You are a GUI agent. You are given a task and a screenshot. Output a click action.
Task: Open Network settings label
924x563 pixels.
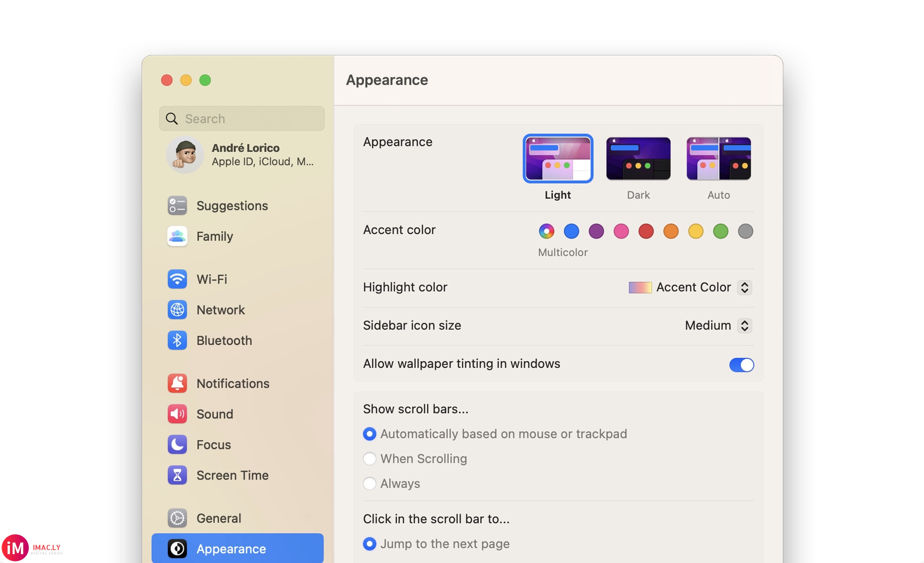point(221,310)
